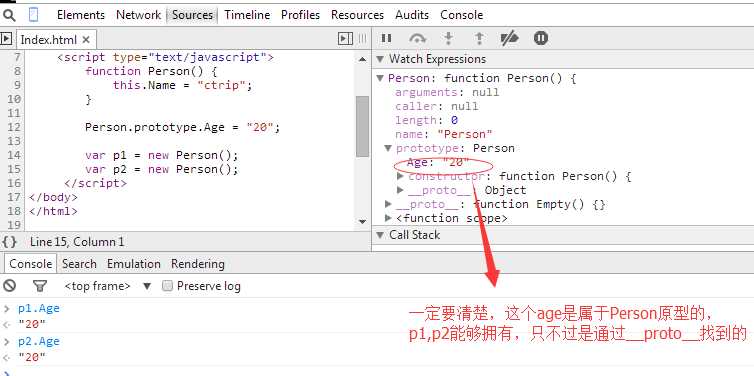Open the Network panel
Screen dimensions: 754x376
pyautogui.click(x=138, y=15)
